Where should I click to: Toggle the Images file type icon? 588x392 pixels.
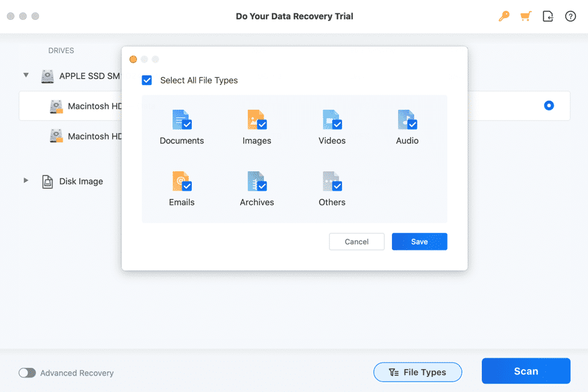point(257,120)
